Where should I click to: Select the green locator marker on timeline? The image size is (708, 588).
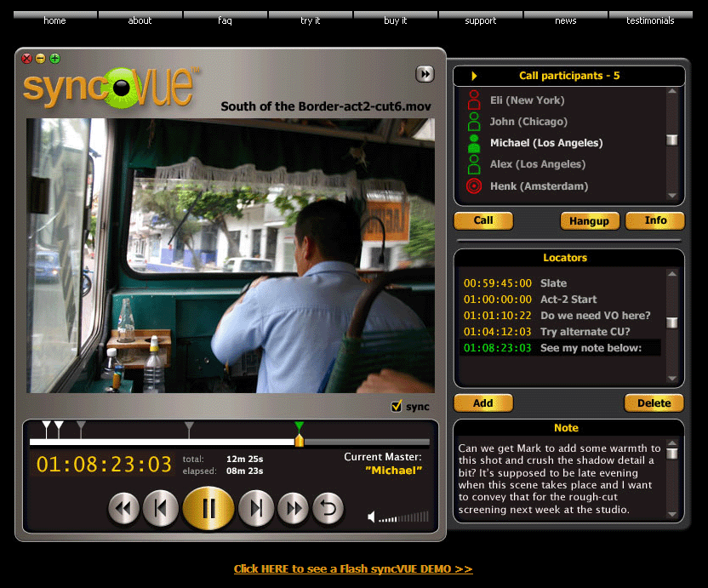299,425
